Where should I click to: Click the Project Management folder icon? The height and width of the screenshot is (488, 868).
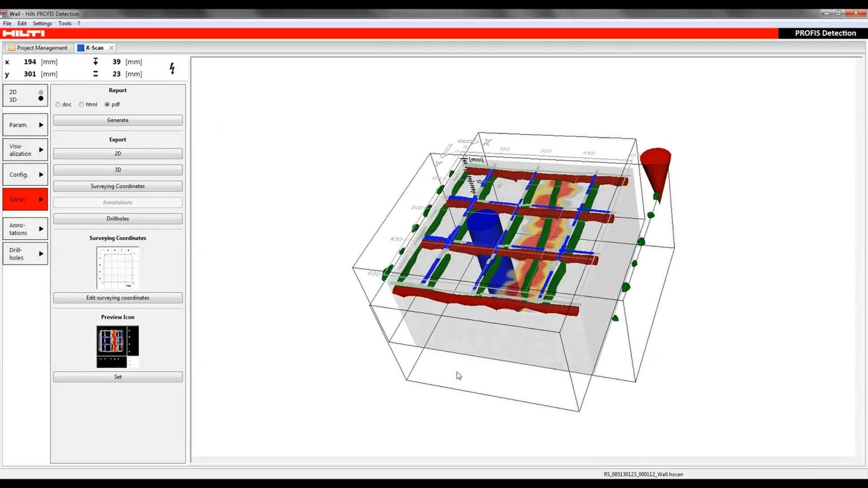click(x=12, y=48)
